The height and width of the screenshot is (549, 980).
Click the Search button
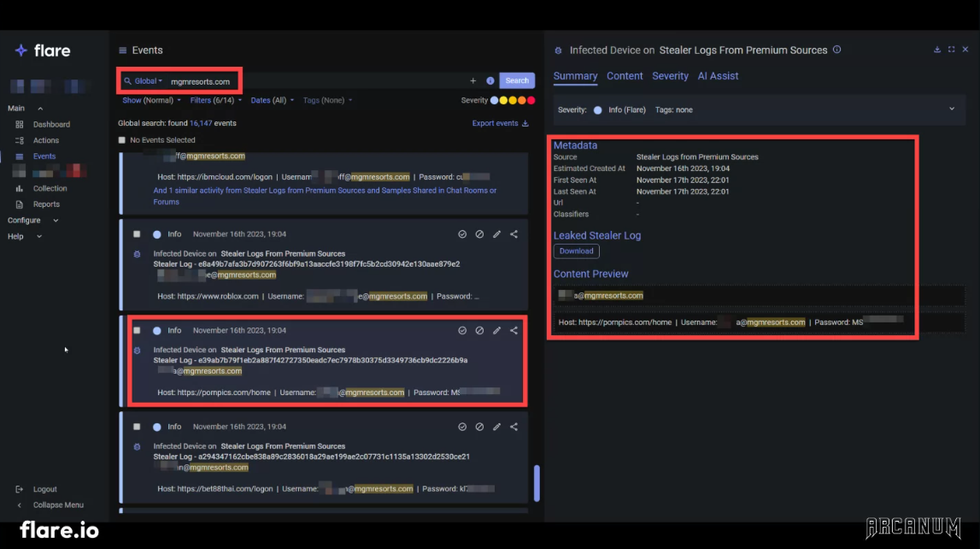[x=517, y=80]
